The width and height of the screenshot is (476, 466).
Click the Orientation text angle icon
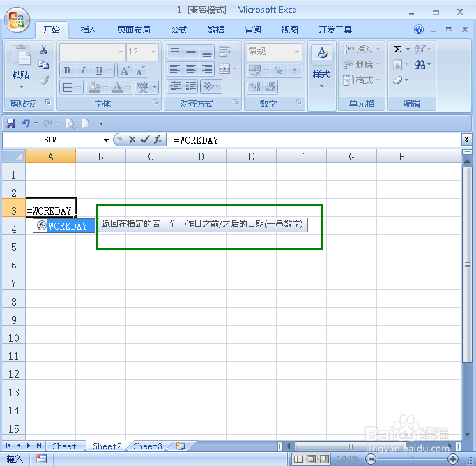pyautogui.click(x=209, y=87)
